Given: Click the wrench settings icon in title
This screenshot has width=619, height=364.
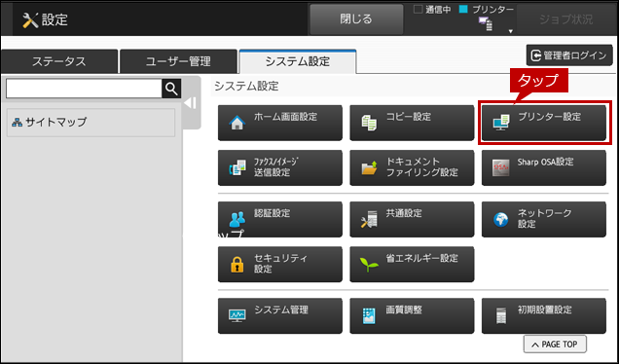Looking at the screenshot, I should 30,19.
